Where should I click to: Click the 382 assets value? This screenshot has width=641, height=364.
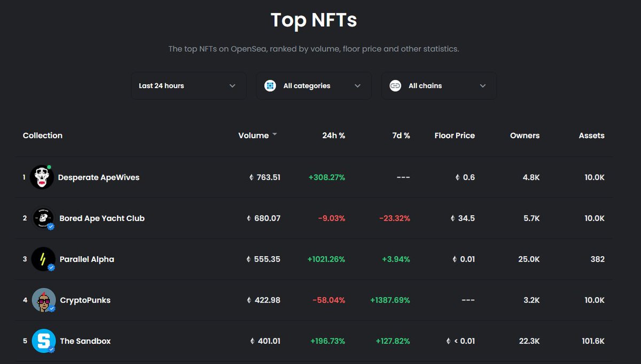(x=598, y=259)
